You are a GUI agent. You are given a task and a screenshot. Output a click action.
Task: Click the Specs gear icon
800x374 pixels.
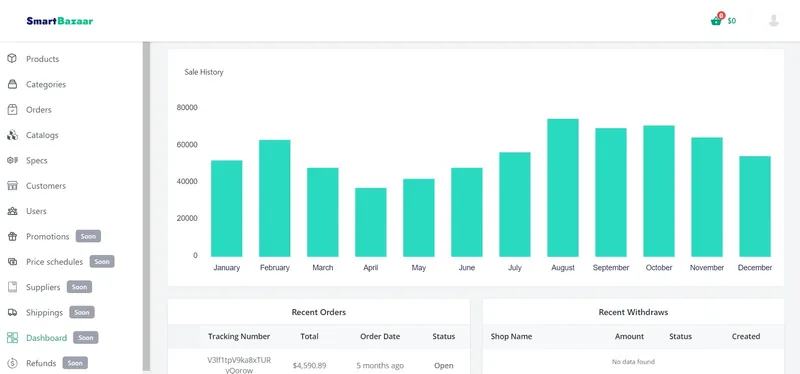pos(12,160)
